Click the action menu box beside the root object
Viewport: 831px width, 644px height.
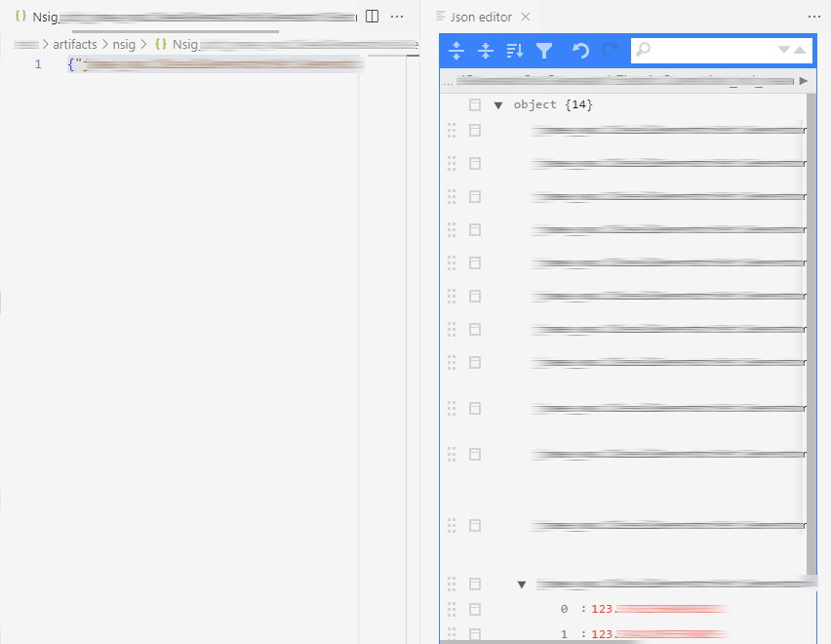(475, 104)
